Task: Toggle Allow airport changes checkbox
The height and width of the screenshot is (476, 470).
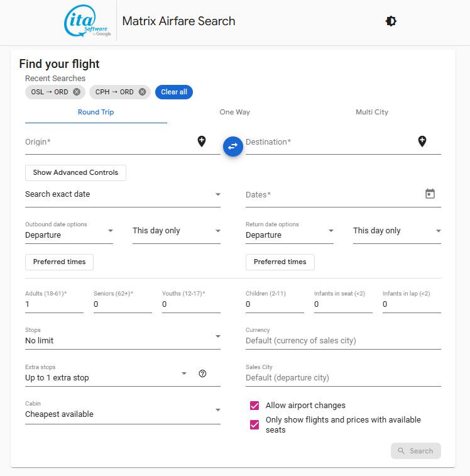Action: (x=254, y=406)
